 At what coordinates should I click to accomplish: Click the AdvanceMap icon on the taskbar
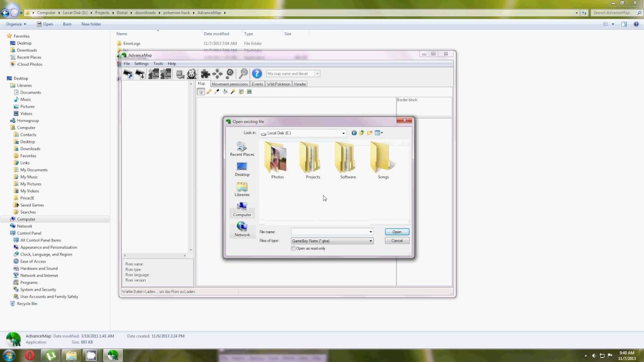pos(112,355)
